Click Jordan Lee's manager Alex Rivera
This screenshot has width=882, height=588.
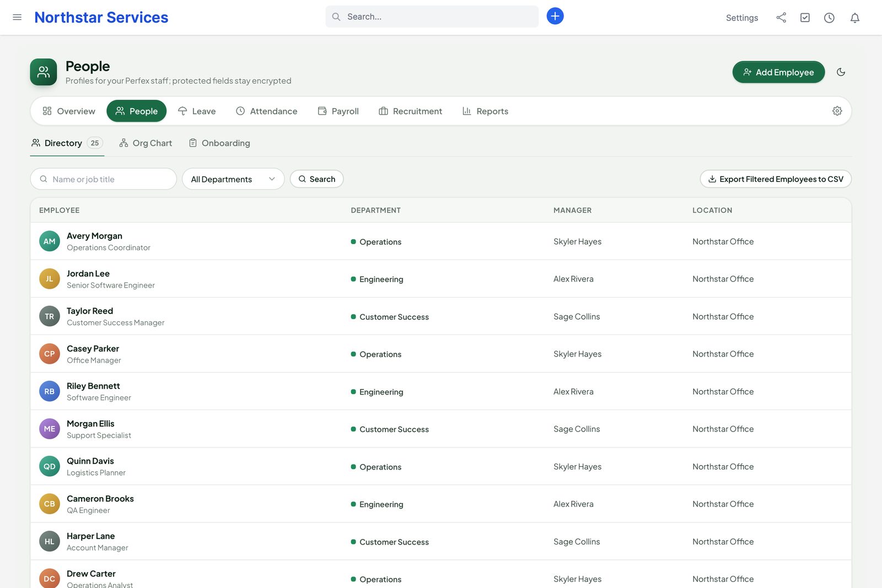573,279
